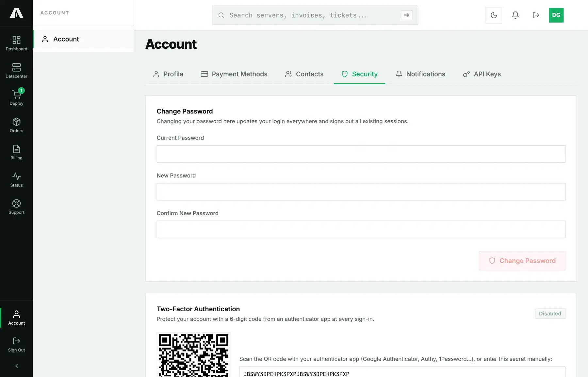This screenshot has height=377, width=588.
Task: Click the New Password field
Action: (x=361, y=192)
